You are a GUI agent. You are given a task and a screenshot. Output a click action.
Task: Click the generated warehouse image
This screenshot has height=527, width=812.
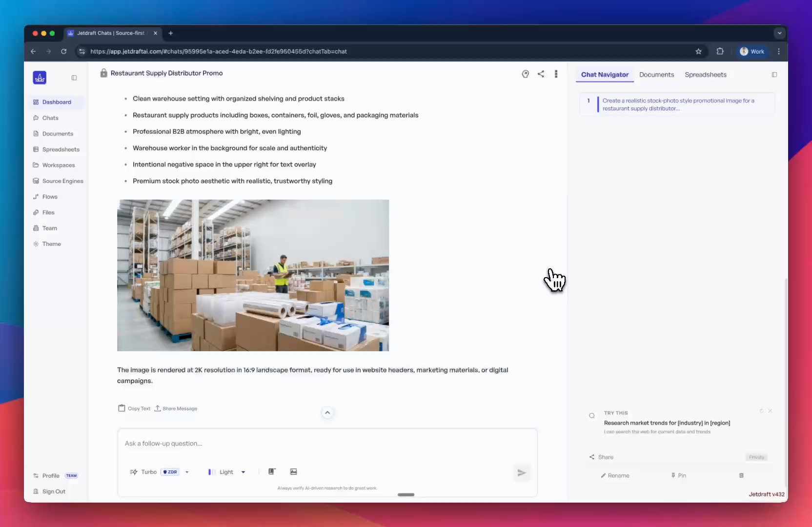coord(253,275)
